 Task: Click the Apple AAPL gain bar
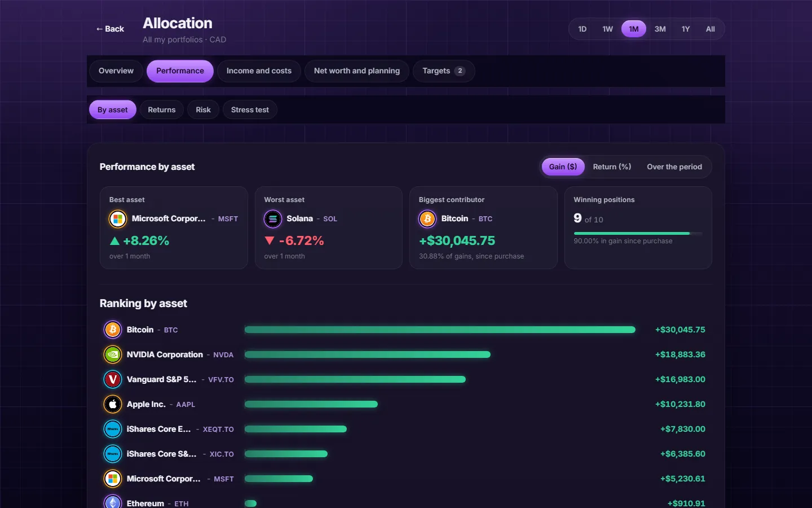point(311,404)
